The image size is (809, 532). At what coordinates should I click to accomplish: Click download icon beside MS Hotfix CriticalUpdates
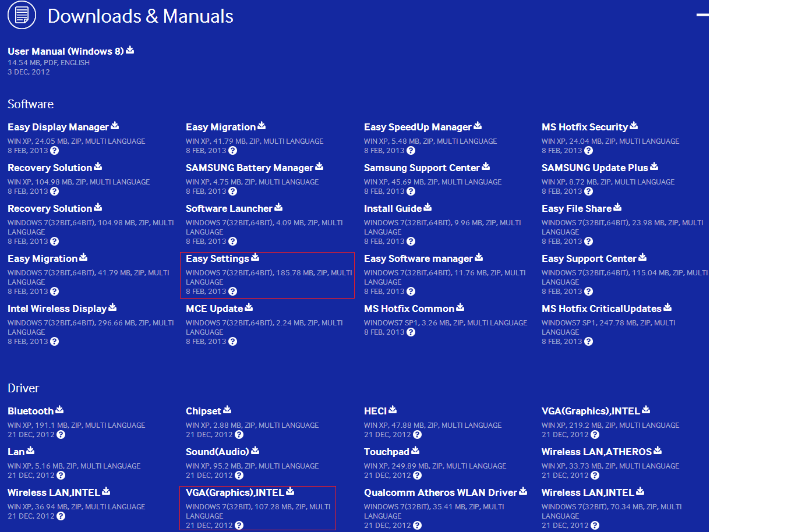(667, 307)
